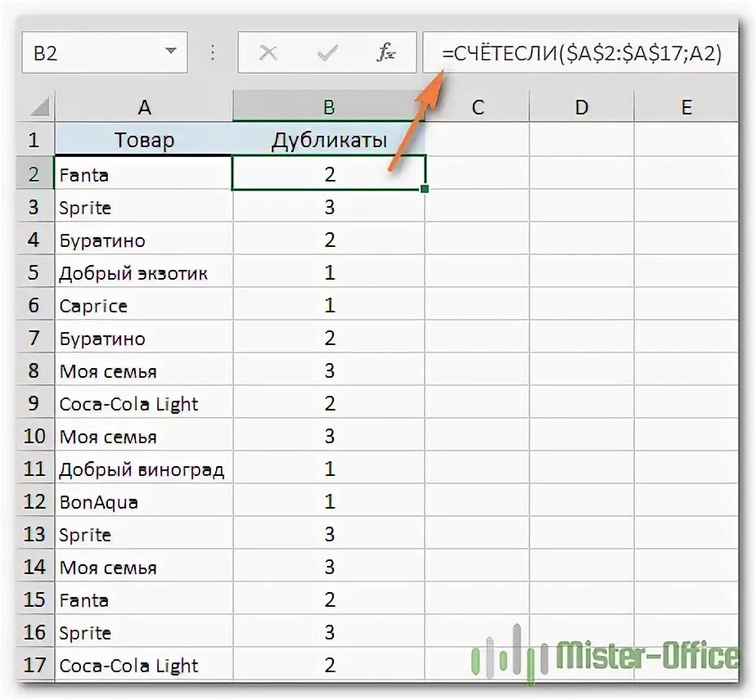Screen dimensions: 756x700
Task: Select 'Coca-Cola Light' cell in row 9
Action: [x=144, y=402]
